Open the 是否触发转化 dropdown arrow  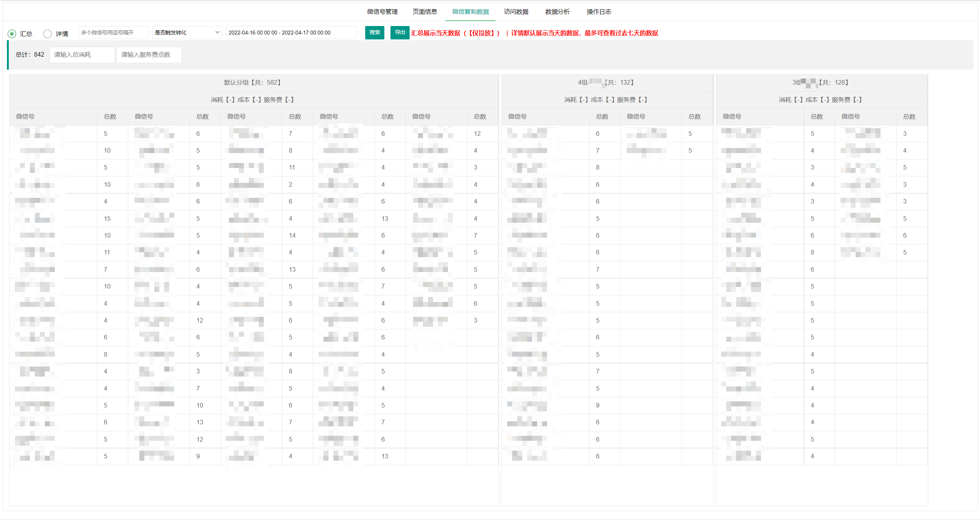click(x=217, y=33)
